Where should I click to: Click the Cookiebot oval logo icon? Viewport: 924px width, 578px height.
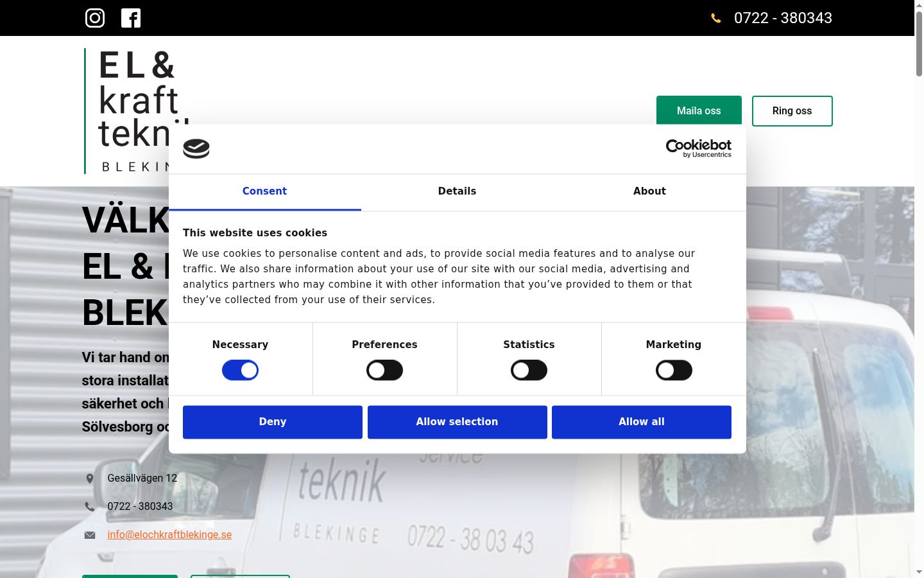pyautogui.click(x=196, y=149)
